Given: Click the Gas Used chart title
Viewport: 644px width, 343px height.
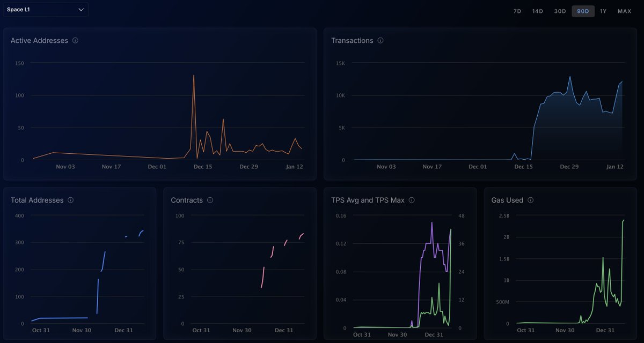Looking at the screenshot, I should pos(507,200).
